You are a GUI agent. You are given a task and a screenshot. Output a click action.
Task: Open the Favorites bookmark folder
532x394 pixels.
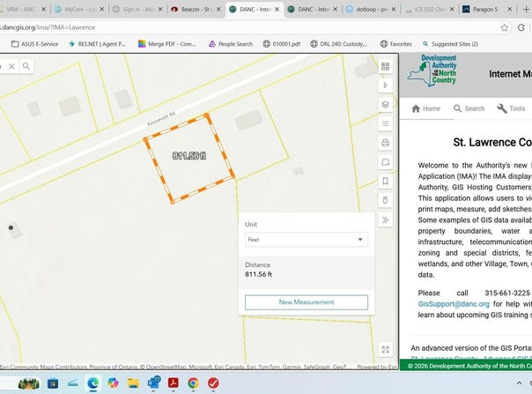point(396,44)
